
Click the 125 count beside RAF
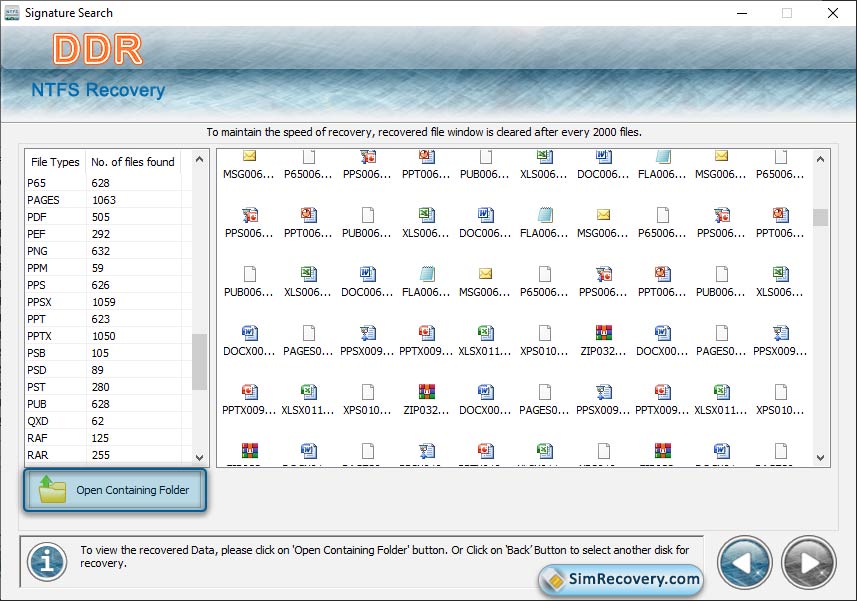100,438
